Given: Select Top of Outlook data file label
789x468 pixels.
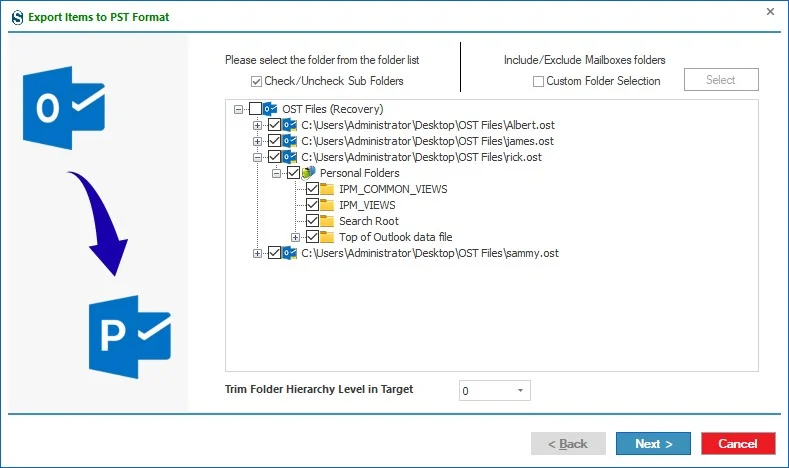Looking at the screenshot, I should (396, 237).
